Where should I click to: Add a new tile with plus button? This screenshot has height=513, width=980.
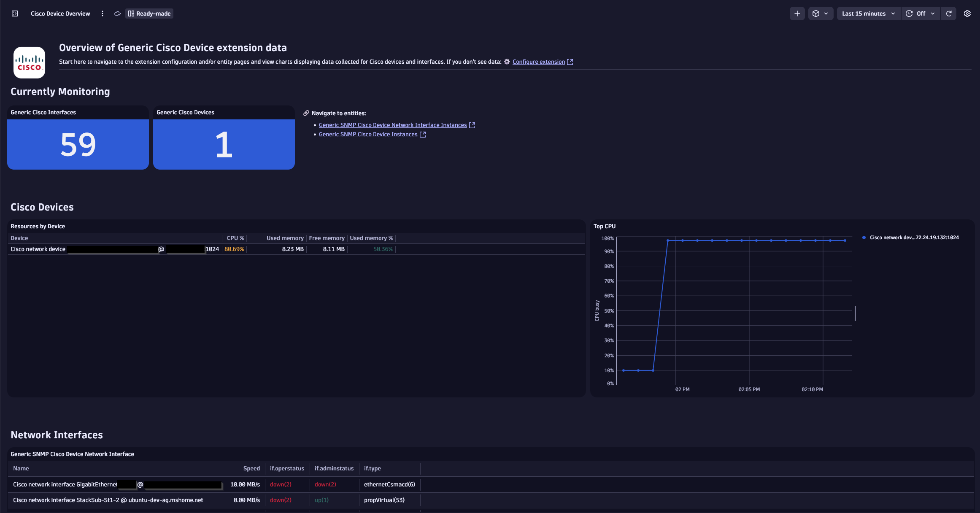pos(797,13)
